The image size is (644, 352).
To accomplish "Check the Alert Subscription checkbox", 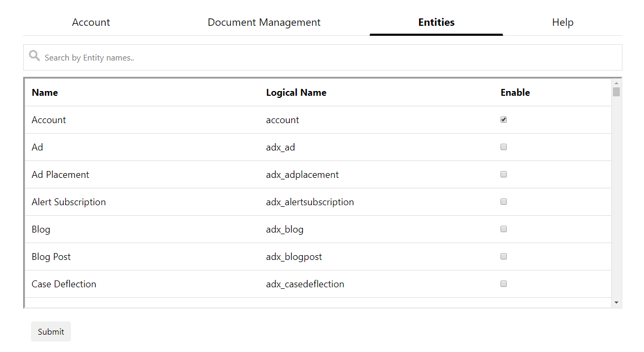I will pos(503,202).
